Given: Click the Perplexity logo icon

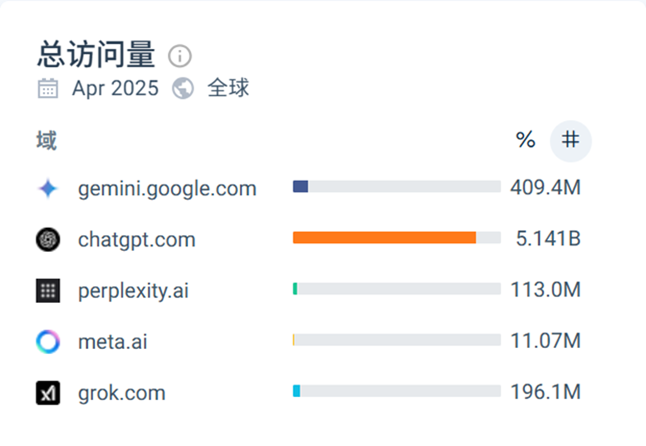Looking at the screenshot, I should tap(48, 291).
